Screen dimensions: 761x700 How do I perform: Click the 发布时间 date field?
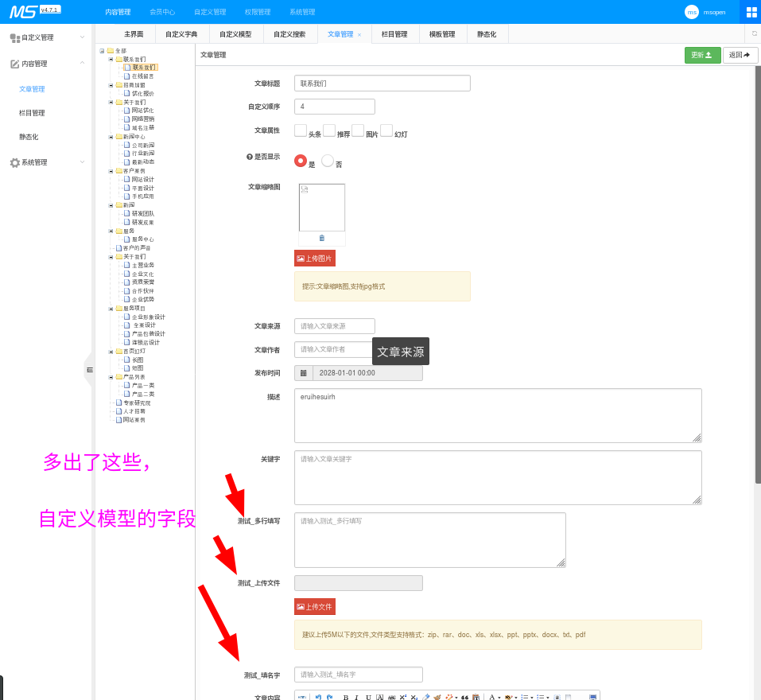coord(367,373)
